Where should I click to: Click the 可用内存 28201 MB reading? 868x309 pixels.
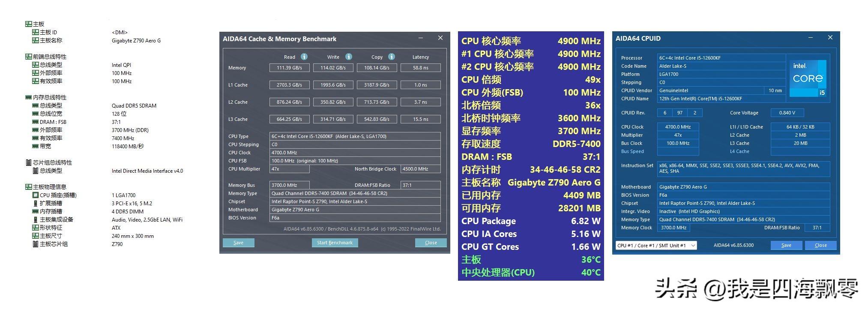click(579, 208)
